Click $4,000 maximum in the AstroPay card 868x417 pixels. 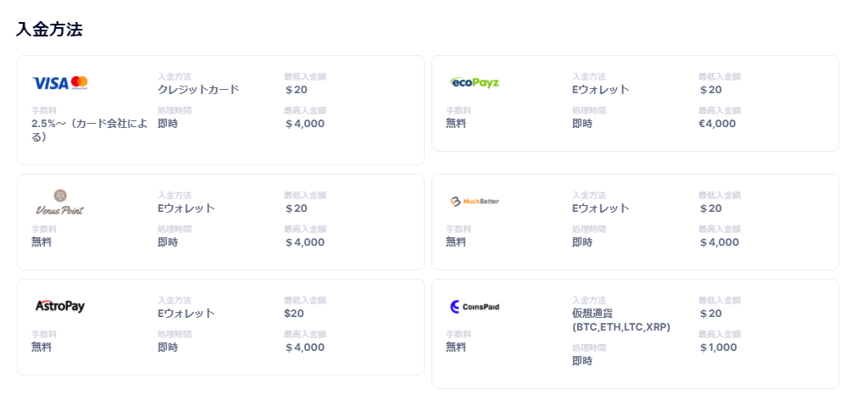(304, 347)
